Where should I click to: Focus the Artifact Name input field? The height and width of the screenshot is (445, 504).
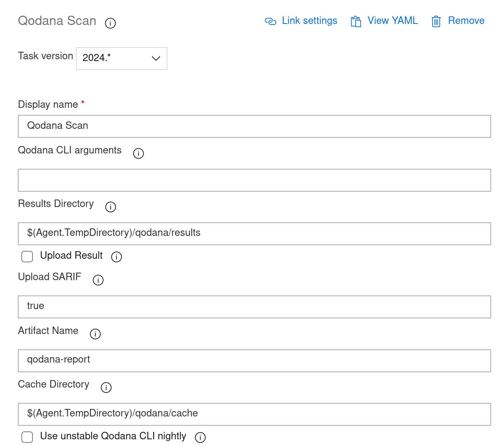pos(254,361)
